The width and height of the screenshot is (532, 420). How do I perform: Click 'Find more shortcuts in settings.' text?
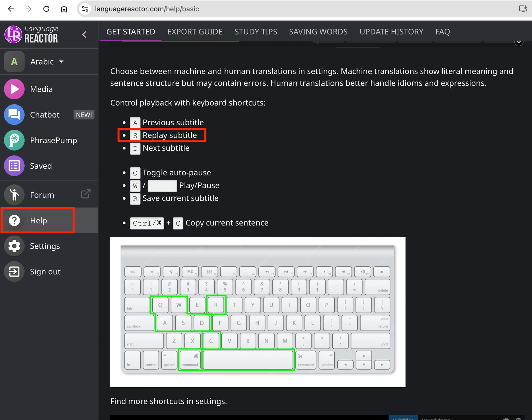(x=168, y=401)
